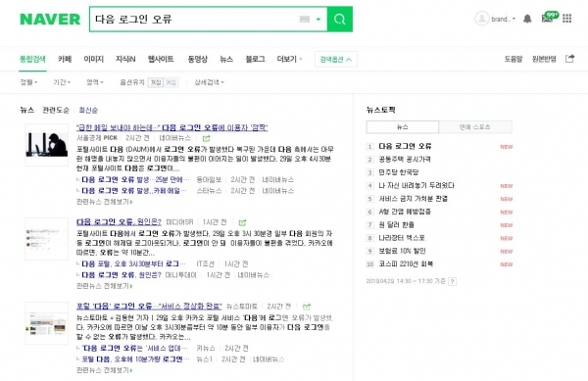Select the 뉴스 tab in navigation
This screenshot has width=588, height=381.
coord(226,59)
